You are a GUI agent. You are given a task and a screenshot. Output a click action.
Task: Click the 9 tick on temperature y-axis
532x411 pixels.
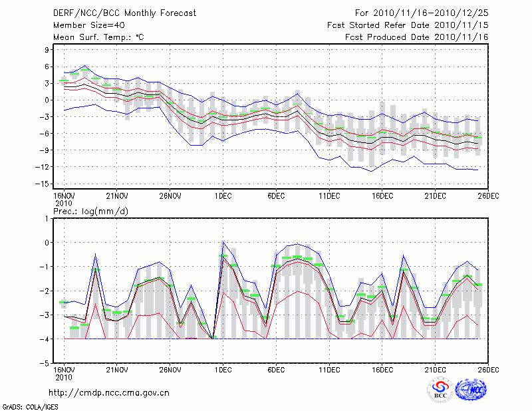click(47, 50)
